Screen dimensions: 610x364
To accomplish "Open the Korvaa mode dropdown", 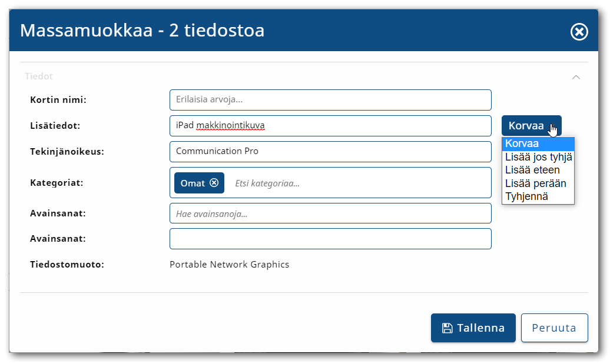I will pos(531,125).
